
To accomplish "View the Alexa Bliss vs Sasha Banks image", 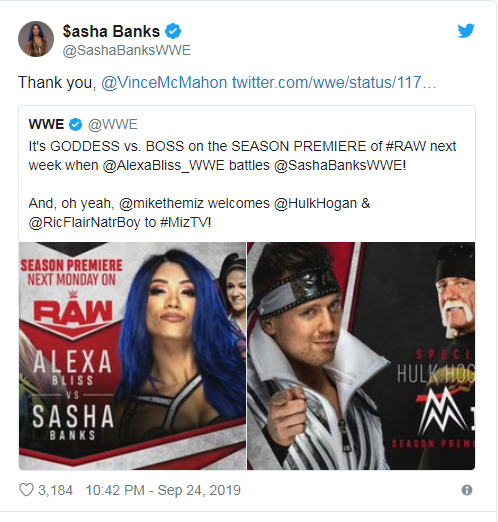I will coord(133,356).
